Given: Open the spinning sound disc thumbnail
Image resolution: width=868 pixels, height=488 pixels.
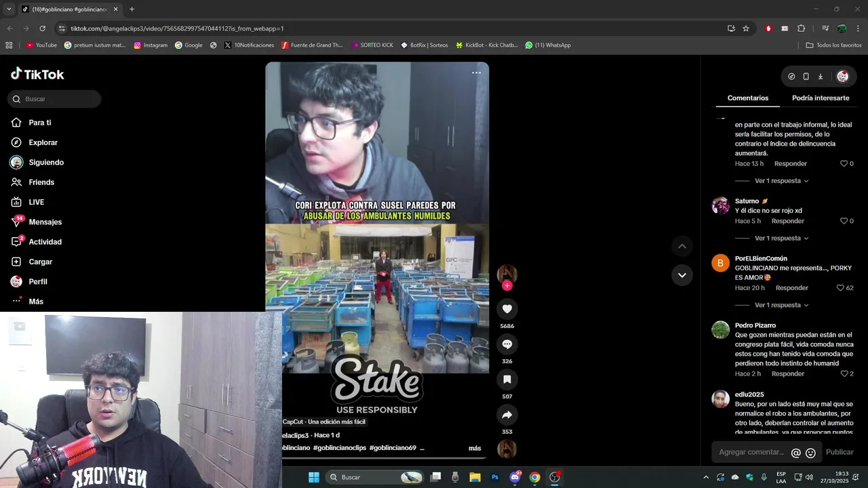Looking at the screenshot, I should tap(507, 449).
